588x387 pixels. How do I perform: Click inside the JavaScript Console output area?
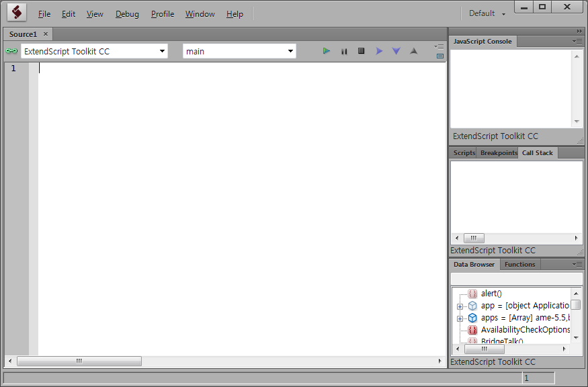tap(511, 89)
